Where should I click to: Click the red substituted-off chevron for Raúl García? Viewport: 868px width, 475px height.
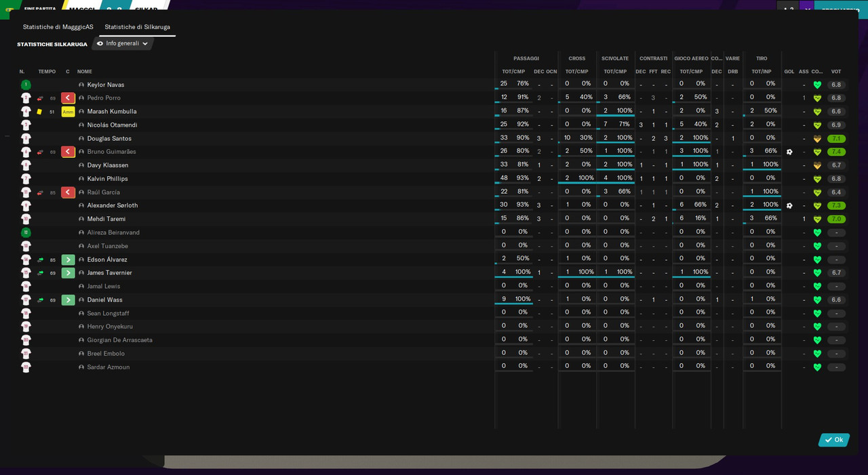click(68, 192)
